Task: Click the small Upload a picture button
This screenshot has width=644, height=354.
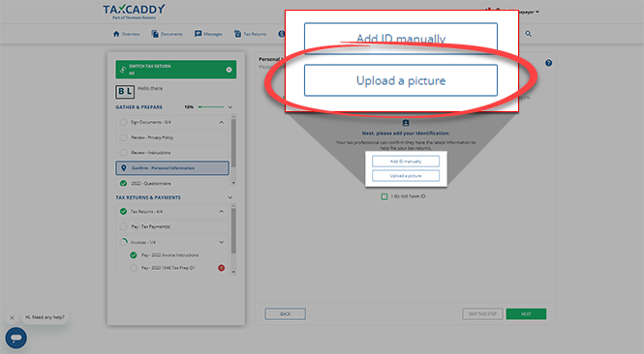Action: click(x=406, y=176)
